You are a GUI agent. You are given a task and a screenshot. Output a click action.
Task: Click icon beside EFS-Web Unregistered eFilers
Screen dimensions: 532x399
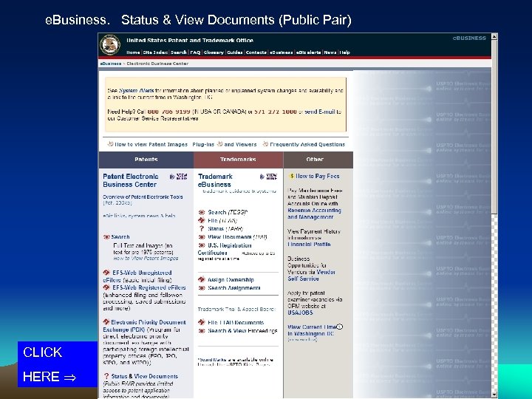[106, 273]
